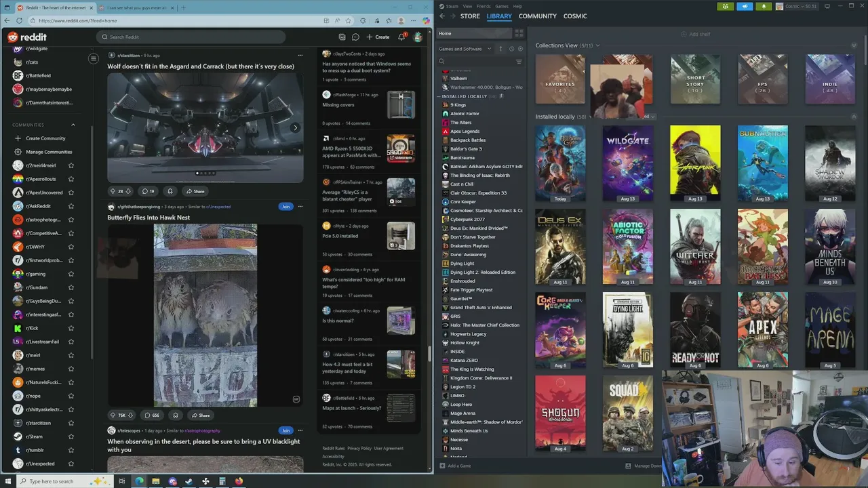Join r/telescopes community
Image resolution: width=868 pixels, height=488 pixels.
click(285, 430)
